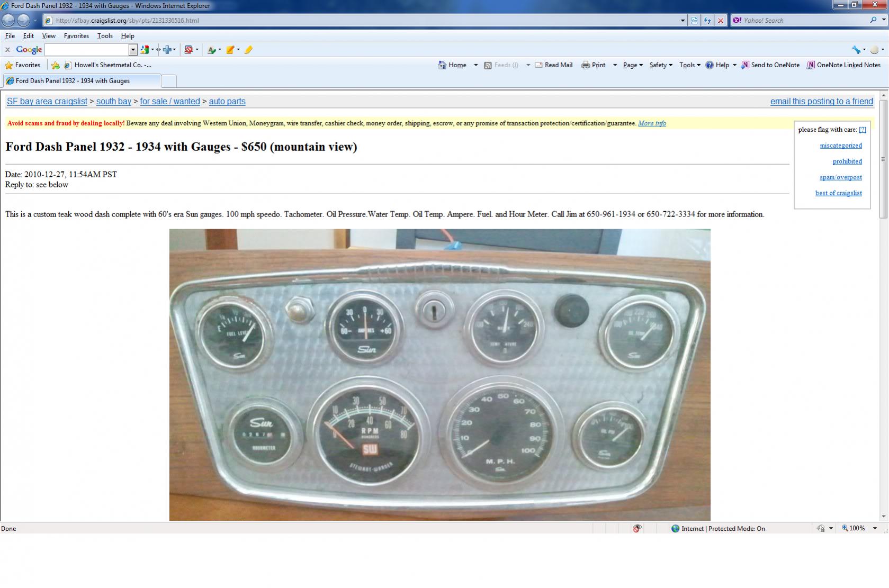
Task: Open the Help menu in menu bar
Action: (x=128, y=36)
